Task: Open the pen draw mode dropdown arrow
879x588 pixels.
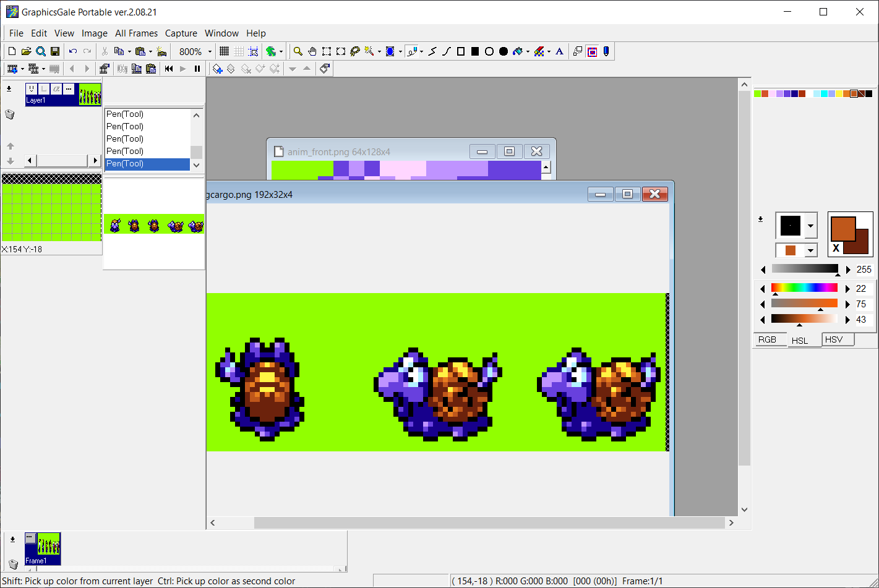Action: click(x=421, y=51)
